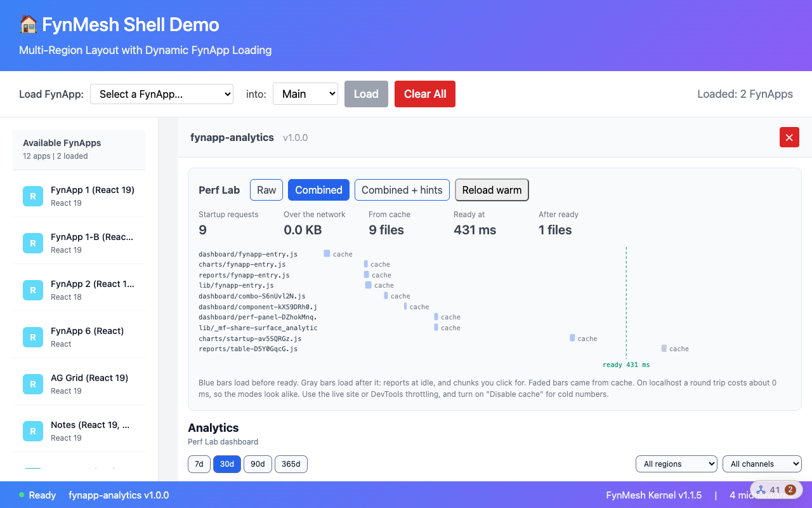Viewport: 812px width, 508px height.
Task: Expand the Main region dropdown
Action: (305, 94)
